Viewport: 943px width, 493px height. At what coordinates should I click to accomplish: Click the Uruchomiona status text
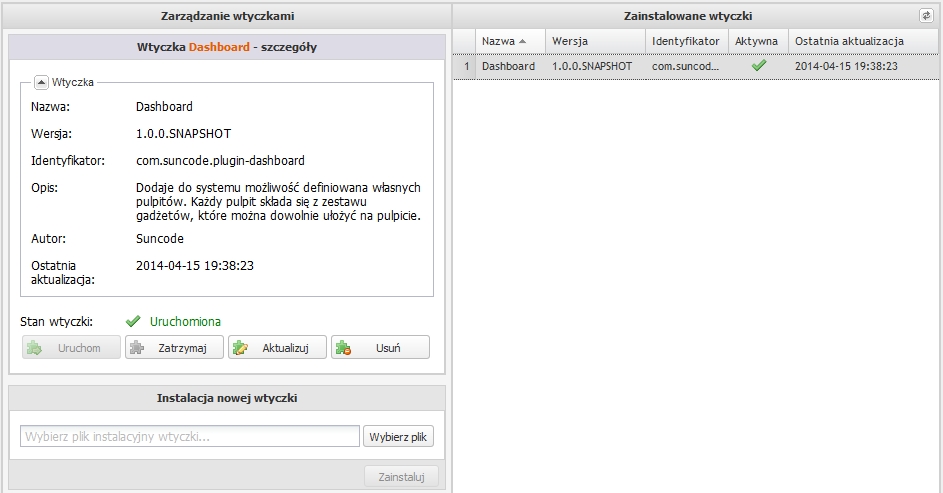tap(185, 322)
